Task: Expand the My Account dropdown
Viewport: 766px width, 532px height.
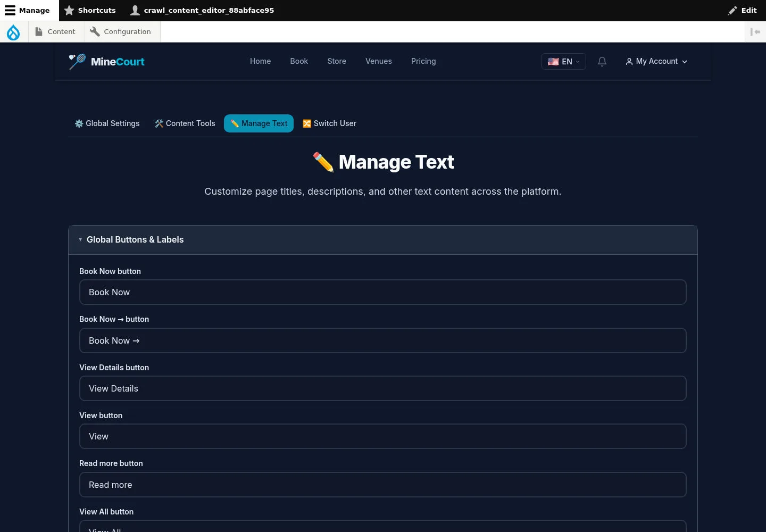Action: click(x=656, y=62)
